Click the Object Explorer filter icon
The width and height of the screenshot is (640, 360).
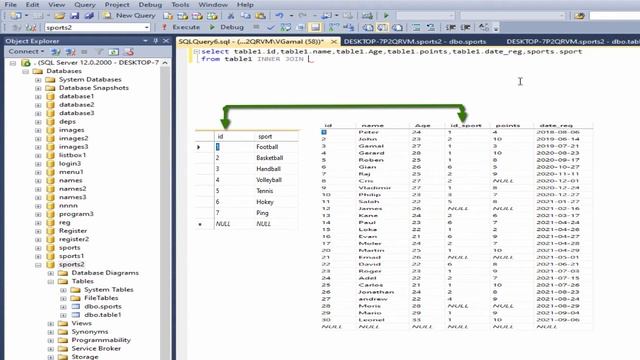coord(99,52)
